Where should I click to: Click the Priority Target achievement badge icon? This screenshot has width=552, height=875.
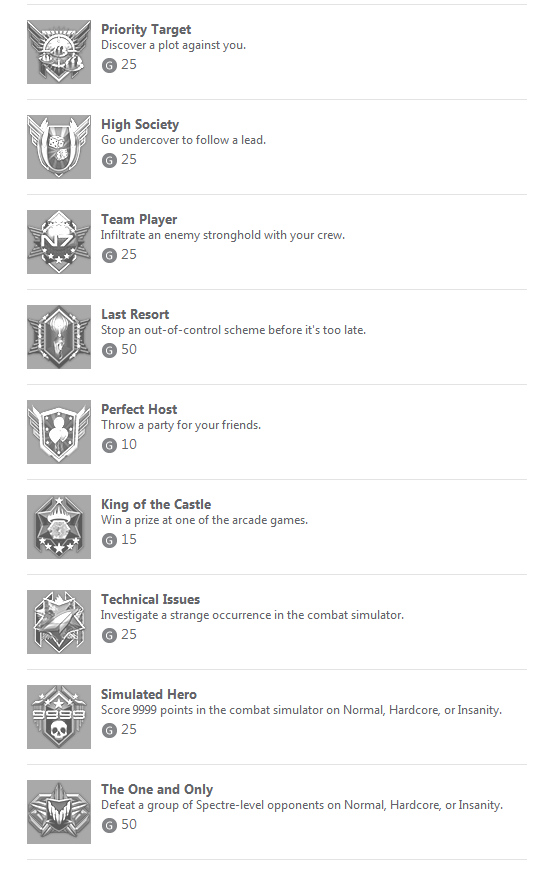point(59,52)
